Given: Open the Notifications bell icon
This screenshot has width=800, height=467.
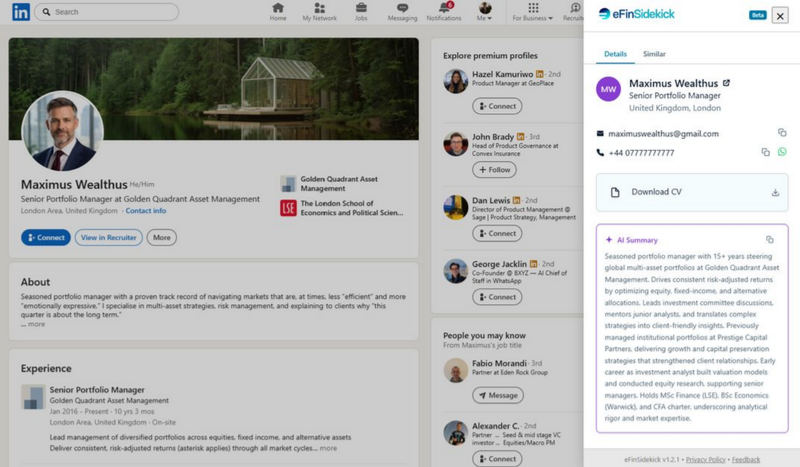Looking at the screenshot, I should 444,12.
